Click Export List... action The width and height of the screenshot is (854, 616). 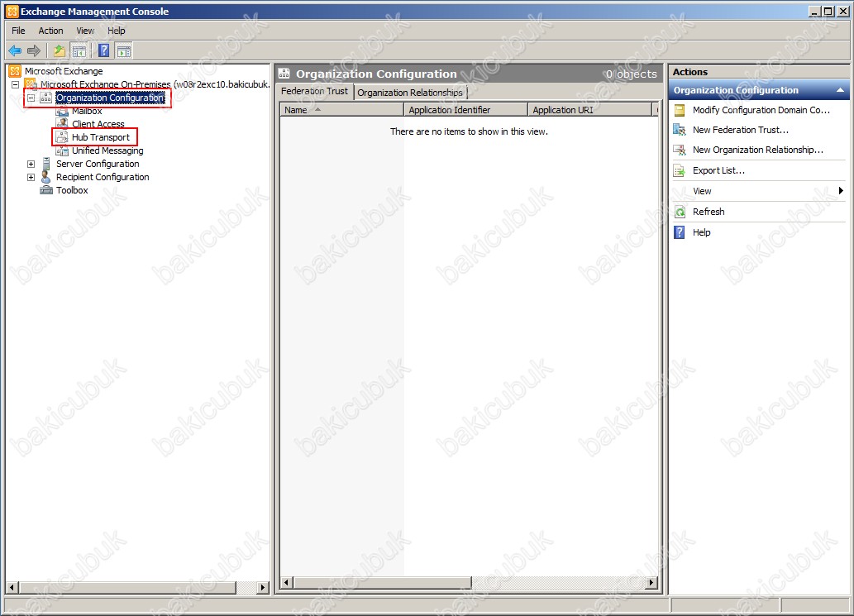click(718, 170)
